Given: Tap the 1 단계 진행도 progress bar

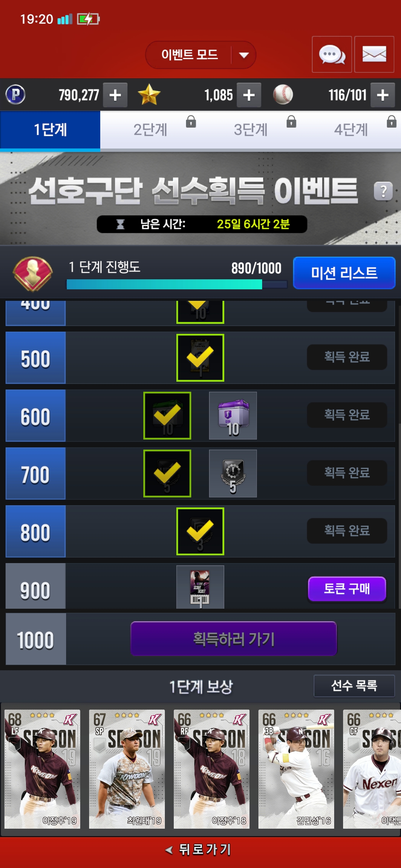Looking at the screenshot, I should tap(177, 285).
